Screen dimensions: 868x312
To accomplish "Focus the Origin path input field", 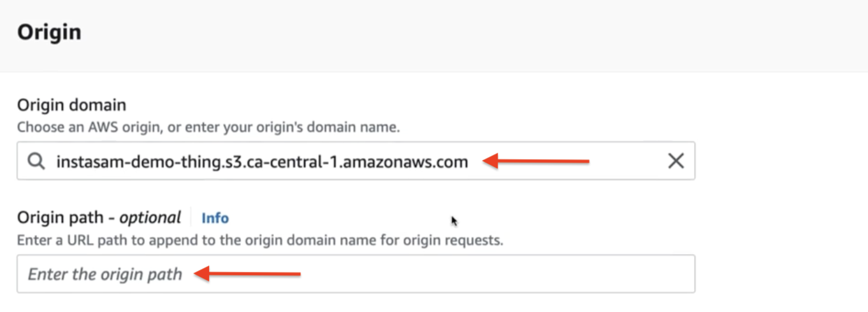I will (x=356, y=274).
